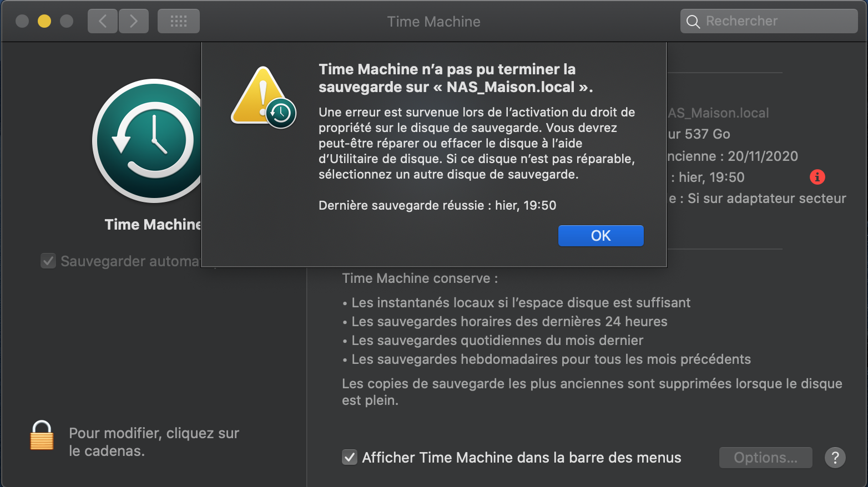Click the padlock to unlock settings
Screen dimensions: 868x487
42,435
